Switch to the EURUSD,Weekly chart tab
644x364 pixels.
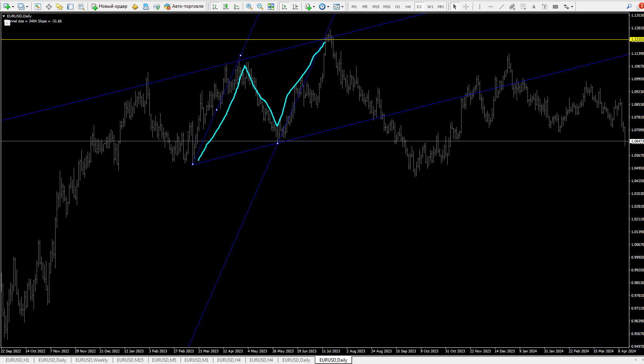pyautogui.click(x=92, y=360)
